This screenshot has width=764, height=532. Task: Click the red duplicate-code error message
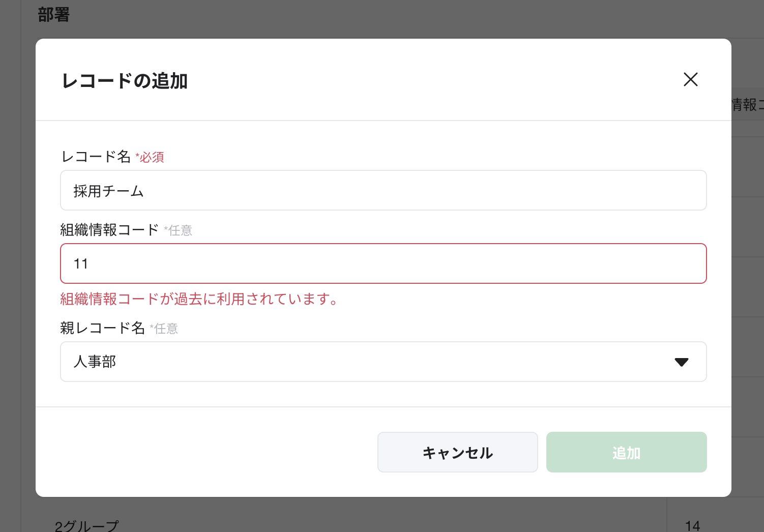[199, 299]
